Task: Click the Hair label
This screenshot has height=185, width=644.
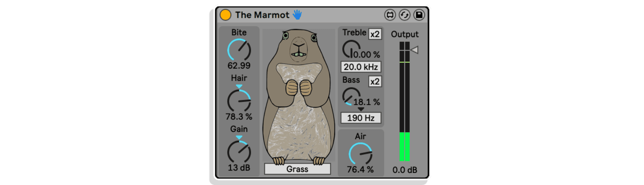Action: (x=239, y=78)
